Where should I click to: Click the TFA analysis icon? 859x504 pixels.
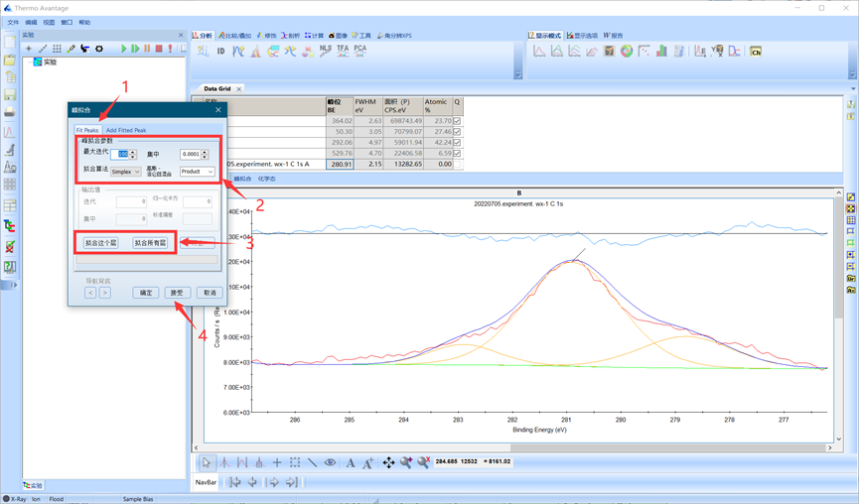(x=343, y=50)
